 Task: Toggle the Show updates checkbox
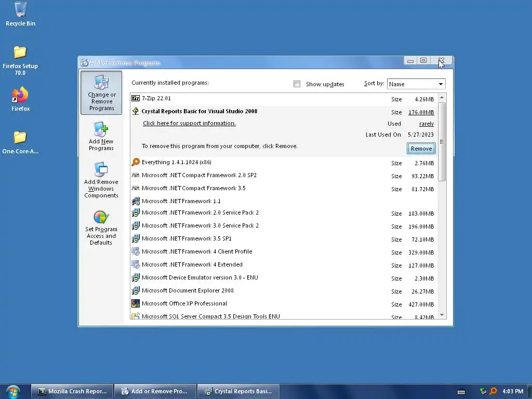tap(297, 84)
